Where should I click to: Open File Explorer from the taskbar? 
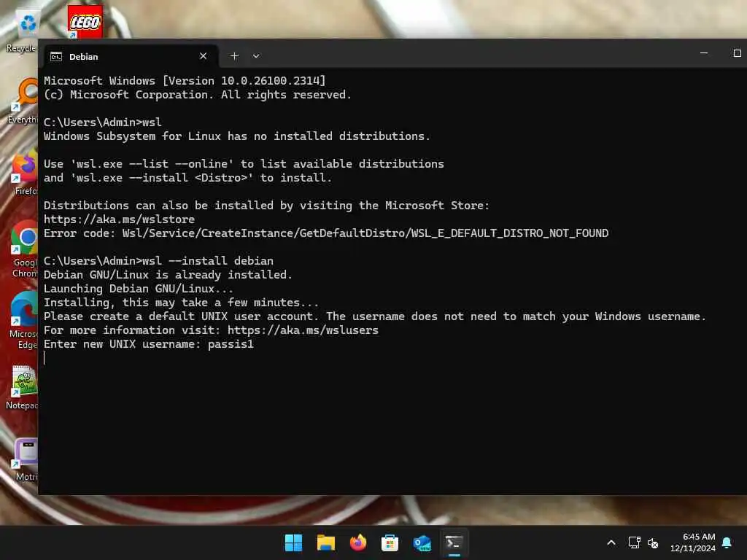tap(326, 542)
